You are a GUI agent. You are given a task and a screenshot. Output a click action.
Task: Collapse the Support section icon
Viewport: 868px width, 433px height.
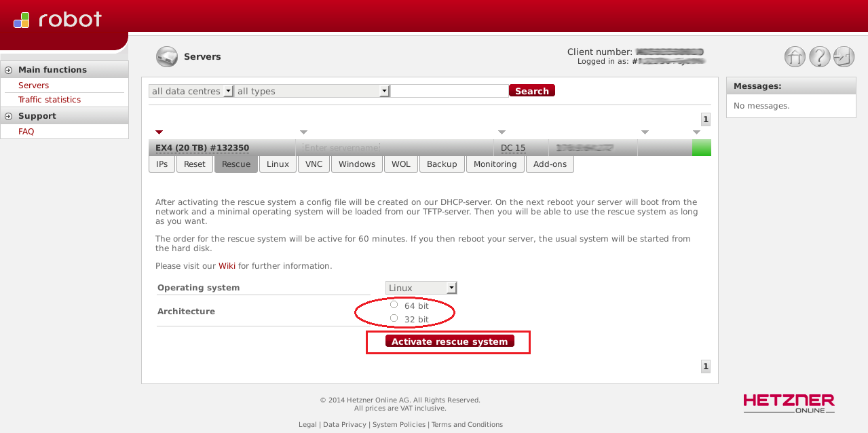click(x=9, y=116)
